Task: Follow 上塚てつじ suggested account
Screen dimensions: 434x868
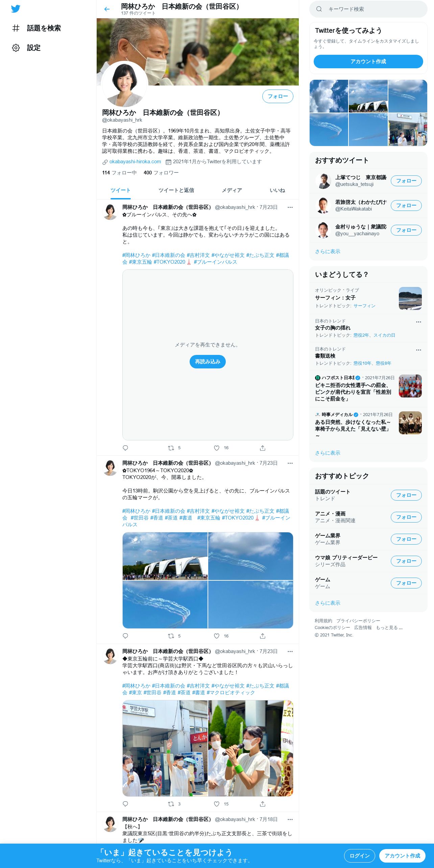Action: (x=406, y=181)
